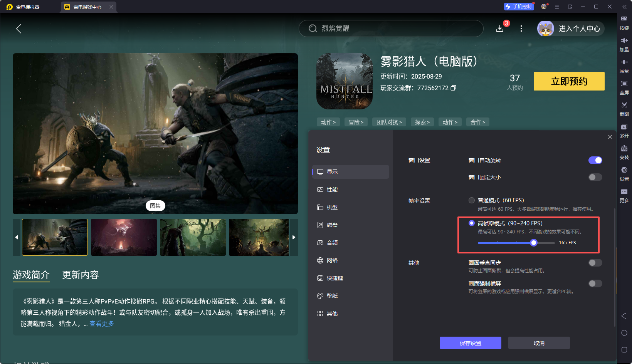632x364 pixels.
Task: Show previous gallery thumbnails
Action: tap(17, 237)
